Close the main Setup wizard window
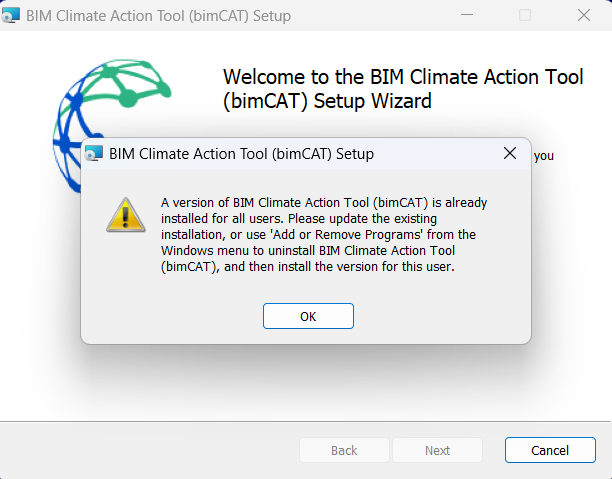This screenshot has width=612, height=479. 583,15
